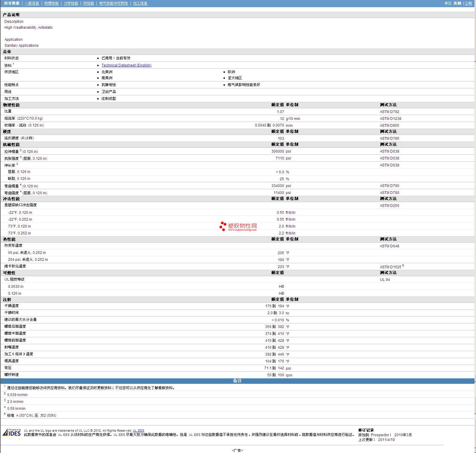
Task: Click the 上次更新 date 2011/4/19
Action: click(386, 440)
